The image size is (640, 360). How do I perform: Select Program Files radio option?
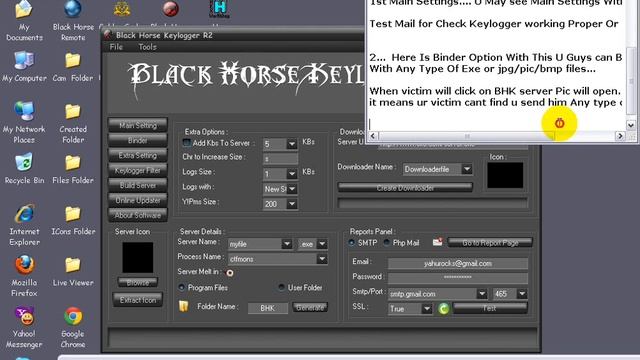[182, 287]
